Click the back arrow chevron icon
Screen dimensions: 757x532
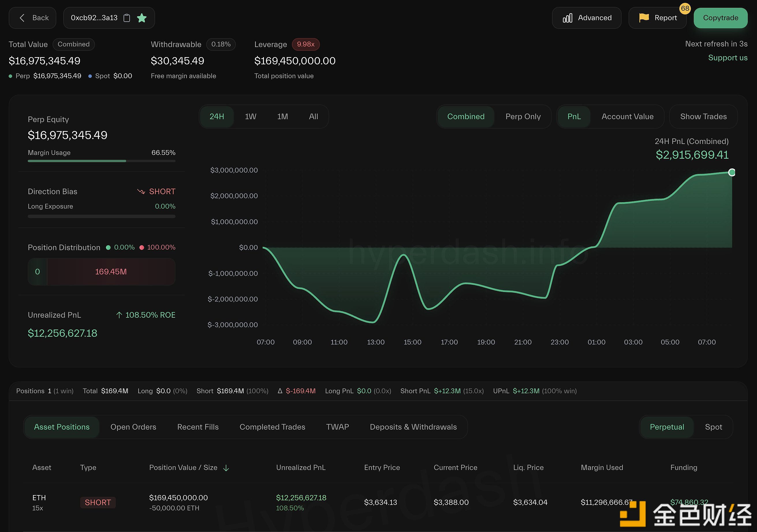(22, 18)
